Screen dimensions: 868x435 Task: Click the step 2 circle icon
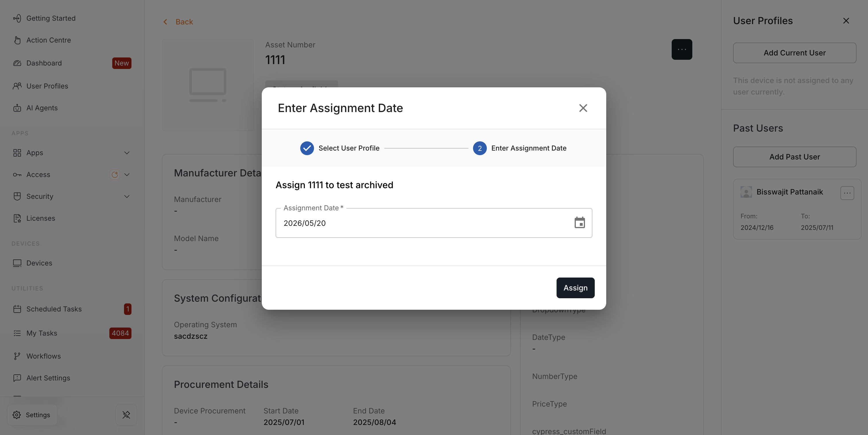(x=479, y=148)
